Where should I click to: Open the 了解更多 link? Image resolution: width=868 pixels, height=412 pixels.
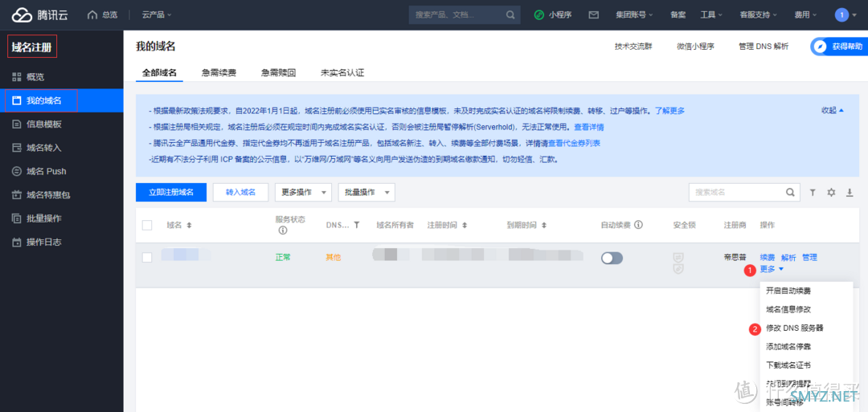tap(669, 111)
